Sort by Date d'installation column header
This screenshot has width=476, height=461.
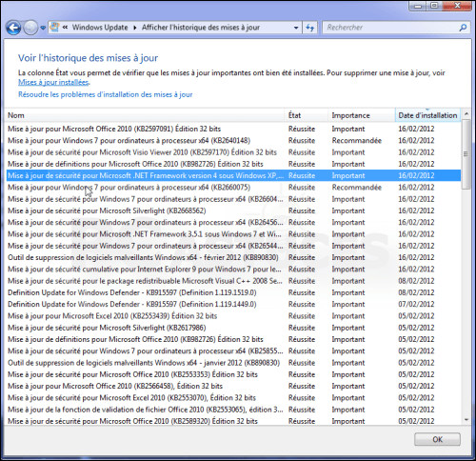pyautogui.click(x=427, y=115)
